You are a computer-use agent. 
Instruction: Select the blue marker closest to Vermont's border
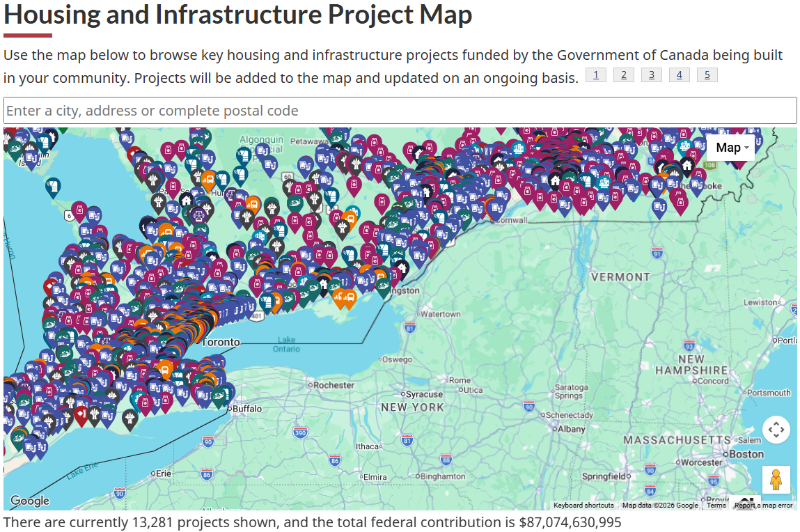[x=659, y=208]
